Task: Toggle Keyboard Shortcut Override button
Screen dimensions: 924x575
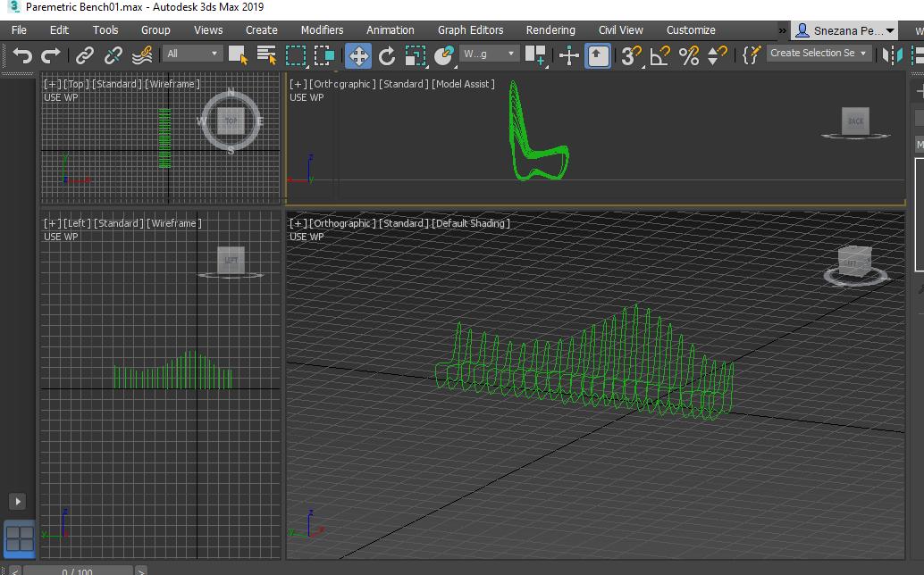Action: pyautogui.click(x=598, y=56)
